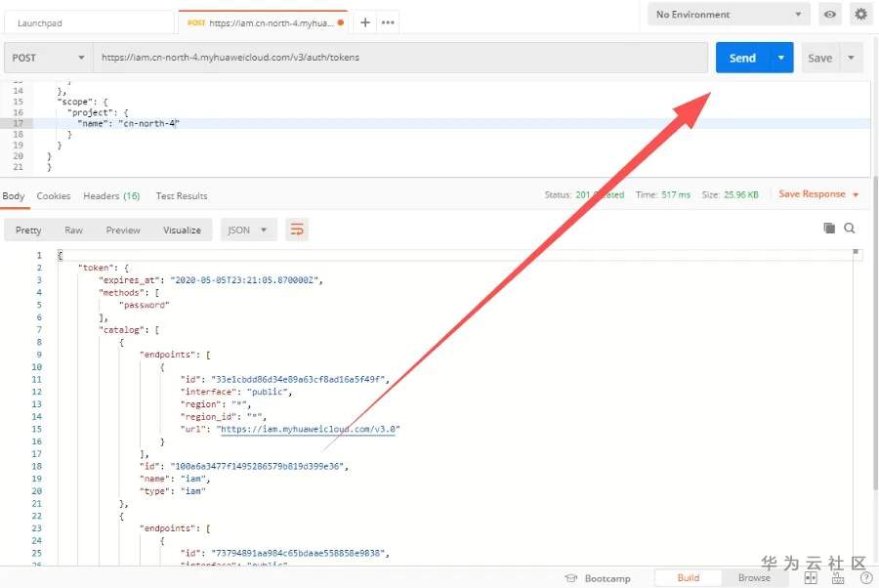Click the "project" line in request body
Viewport: 879px width, 588px height.
tap(98, 112)
